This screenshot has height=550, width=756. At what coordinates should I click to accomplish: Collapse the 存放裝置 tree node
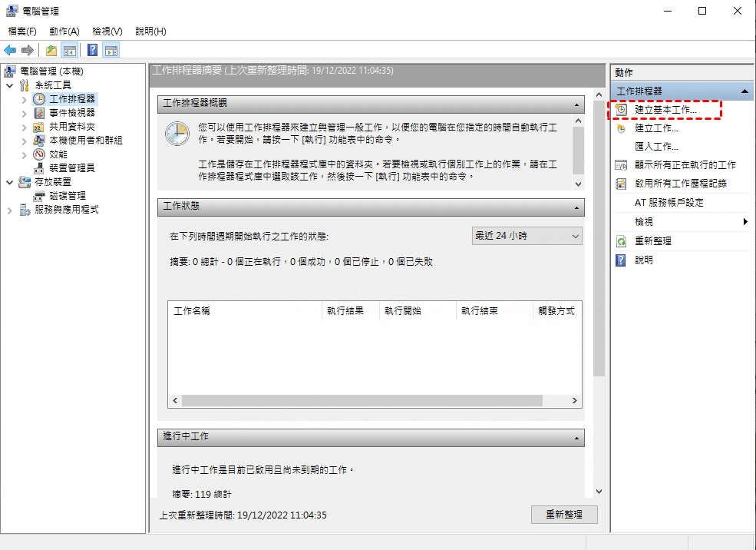click(10, 182)
